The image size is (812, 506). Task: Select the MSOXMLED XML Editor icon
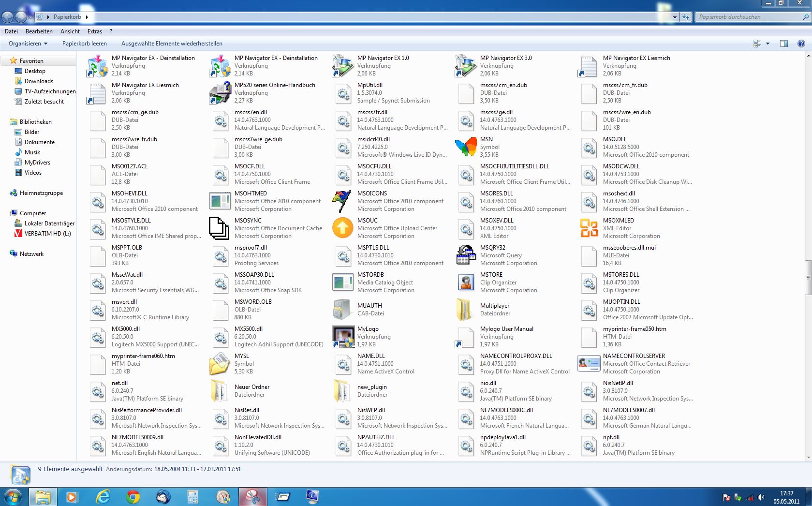coord(589,228)
